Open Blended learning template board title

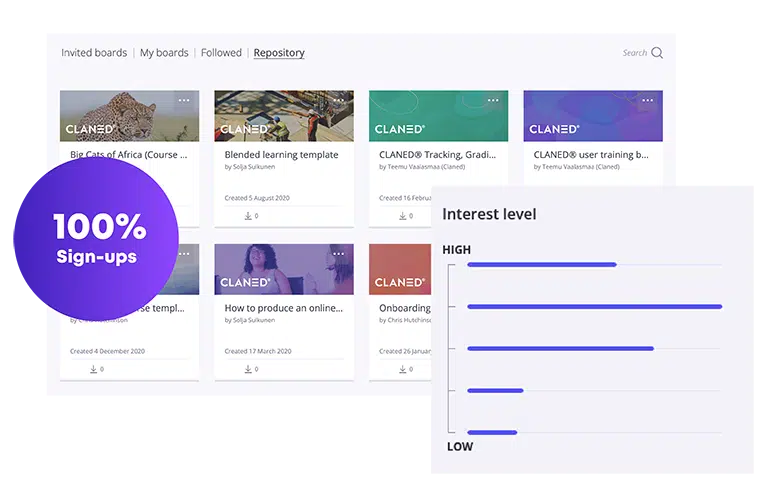[281, 155]
